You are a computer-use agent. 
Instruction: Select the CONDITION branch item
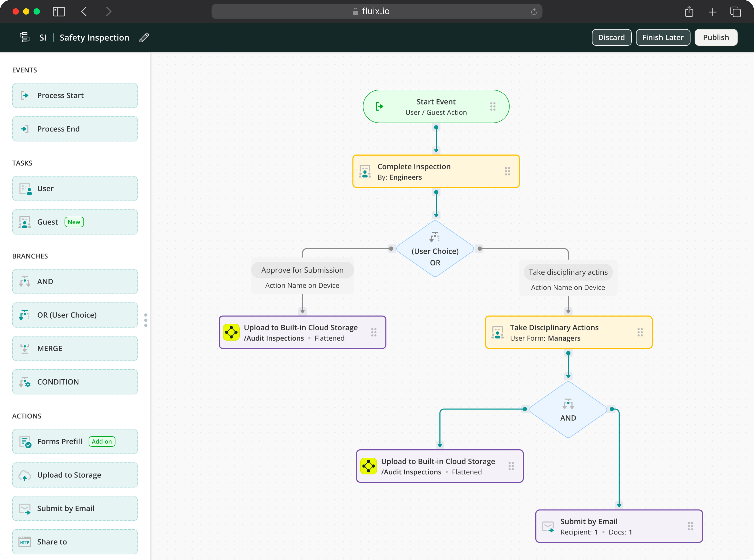75,382
